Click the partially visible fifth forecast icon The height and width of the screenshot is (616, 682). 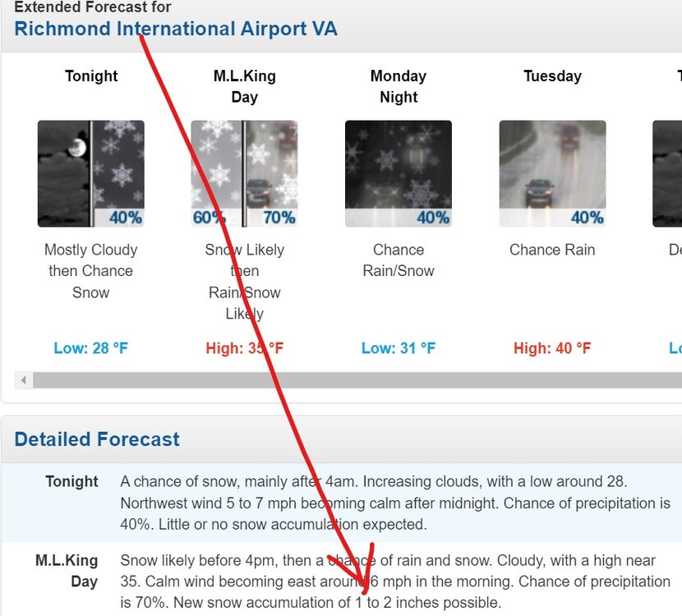pos(667,173)
